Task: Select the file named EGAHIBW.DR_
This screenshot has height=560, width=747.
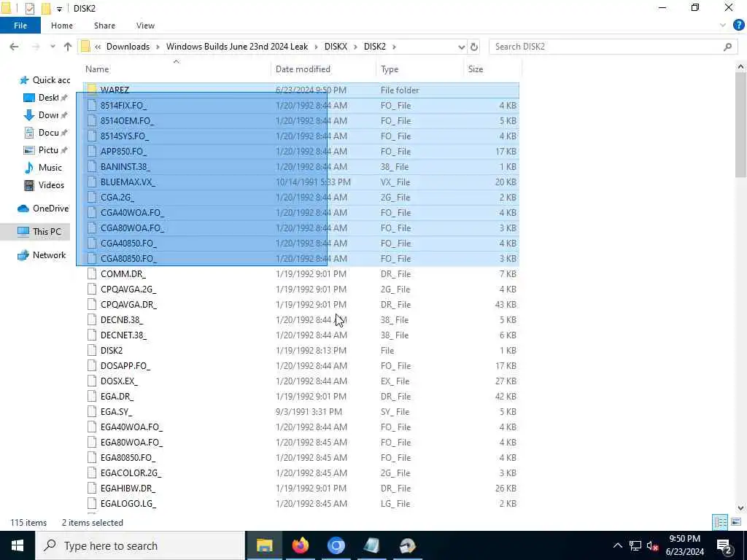Action: [128, 488]
